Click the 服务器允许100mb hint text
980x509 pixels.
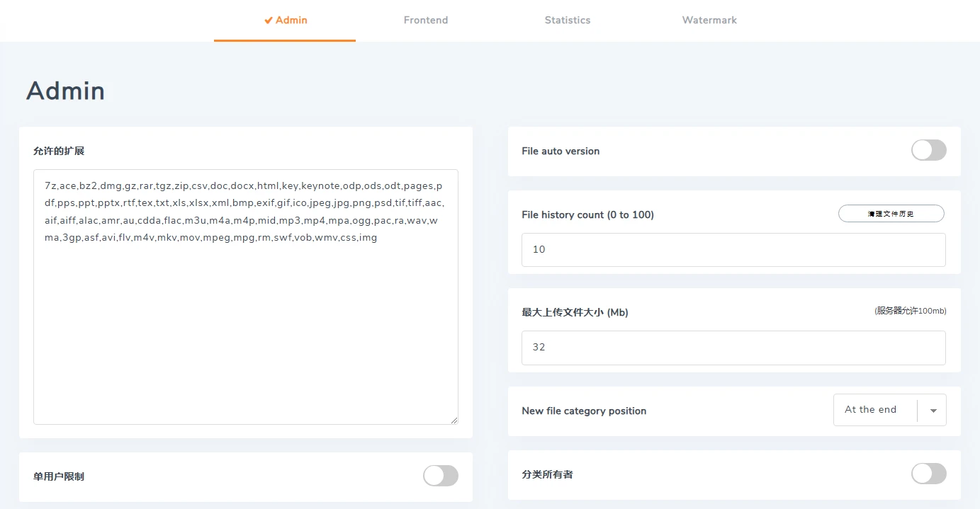point(911,310)
